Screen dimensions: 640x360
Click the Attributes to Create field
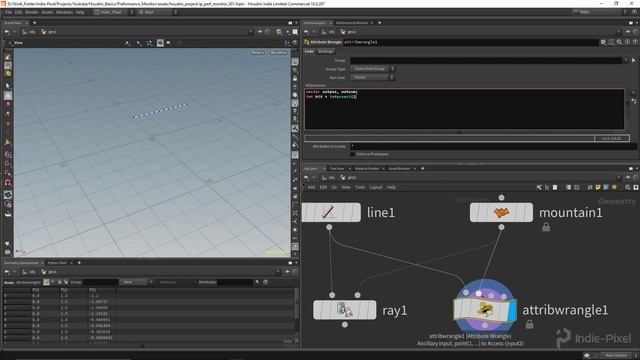[493, 146]
